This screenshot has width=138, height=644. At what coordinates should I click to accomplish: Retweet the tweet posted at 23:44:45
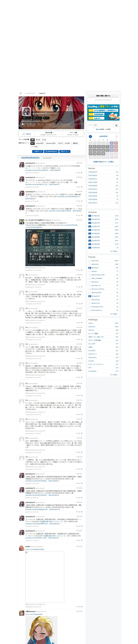79,173
